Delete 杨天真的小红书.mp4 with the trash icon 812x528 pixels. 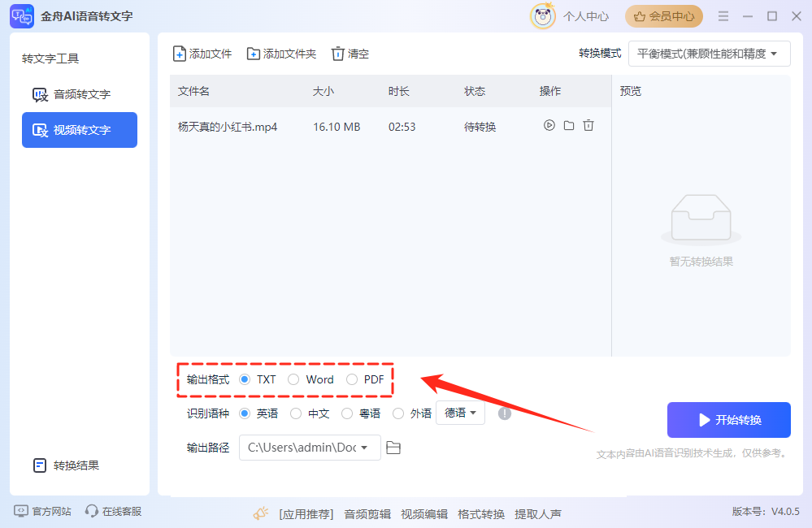pyautogui.click(x=588, y=126)
